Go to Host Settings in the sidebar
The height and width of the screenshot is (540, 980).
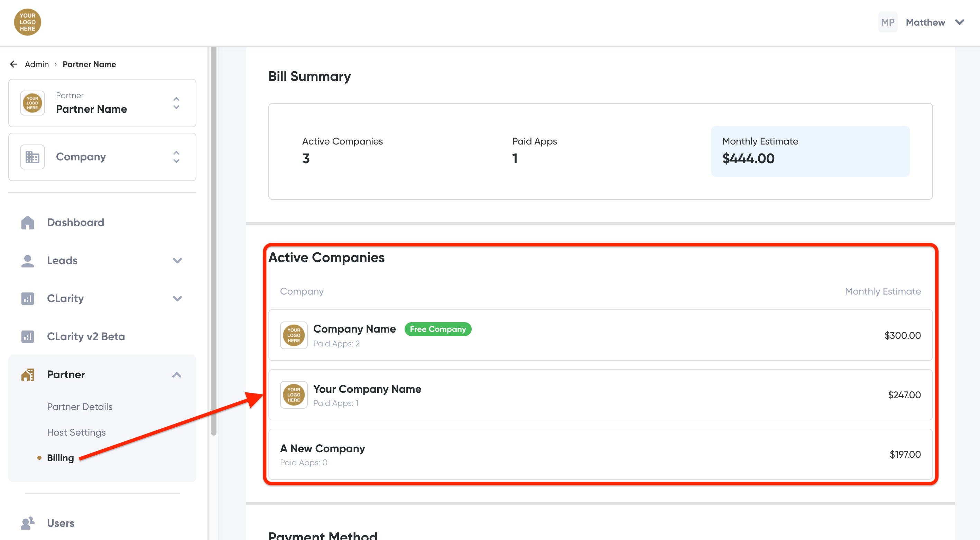point(76,432)
